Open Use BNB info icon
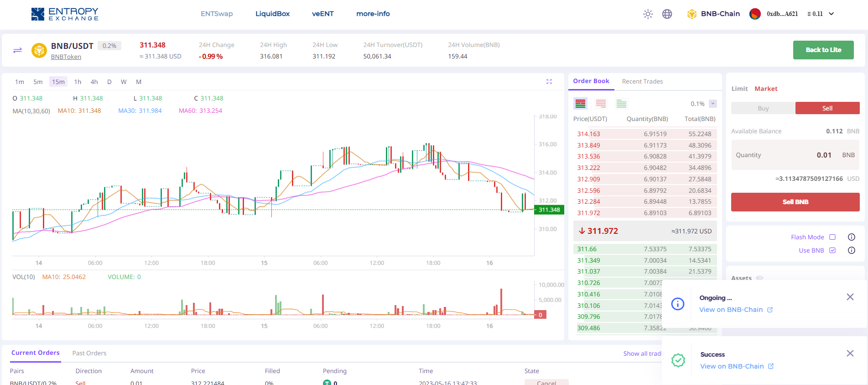This screenshot has height=385, width=868. click(x=851, y=250)
